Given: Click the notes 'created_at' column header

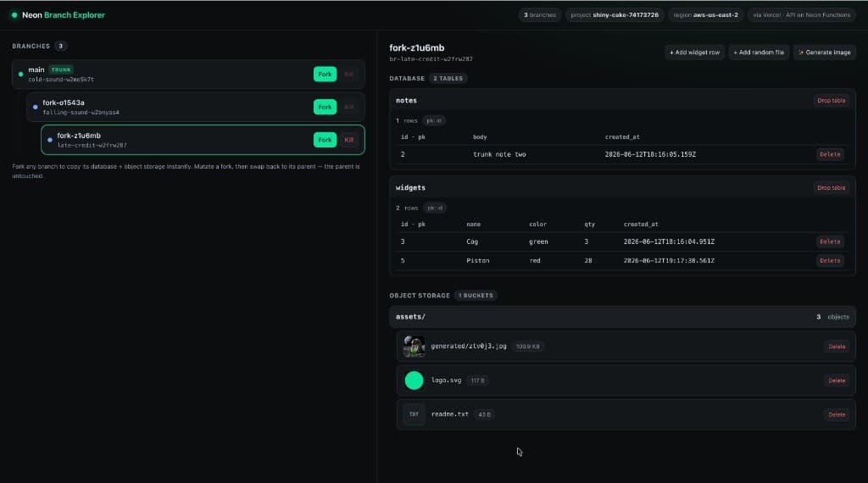Looking at the screenshot, I should point(622,137).
